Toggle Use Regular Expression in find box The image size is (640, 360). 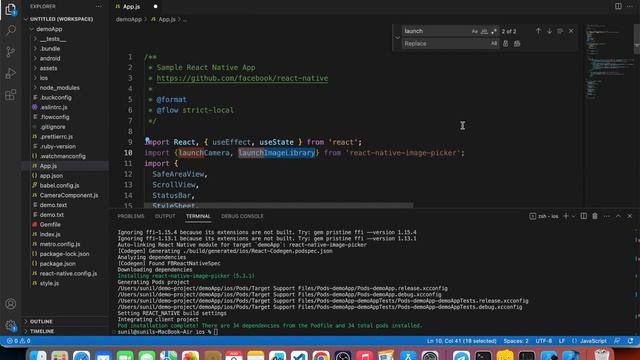(494, 31)
